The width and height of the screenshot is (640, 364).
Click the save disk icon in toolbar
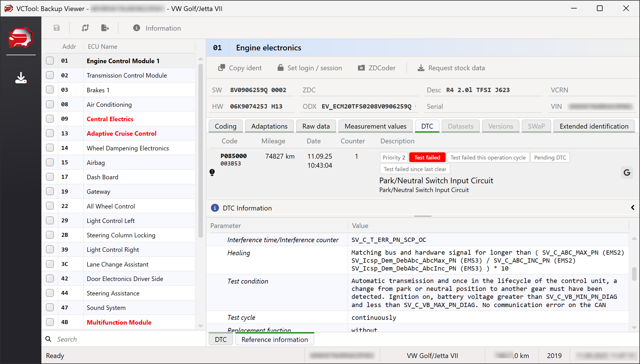(57, 28)
